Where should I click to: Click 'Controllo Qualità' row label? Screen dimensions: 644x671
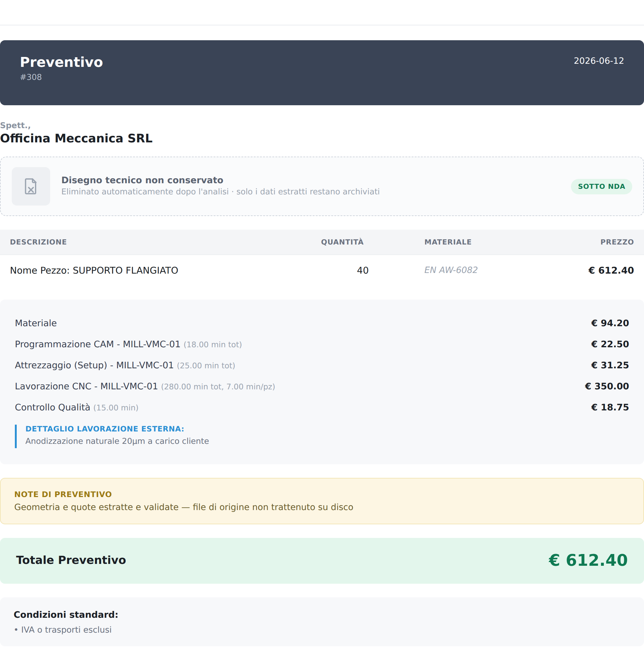click(x=52, y=407)
